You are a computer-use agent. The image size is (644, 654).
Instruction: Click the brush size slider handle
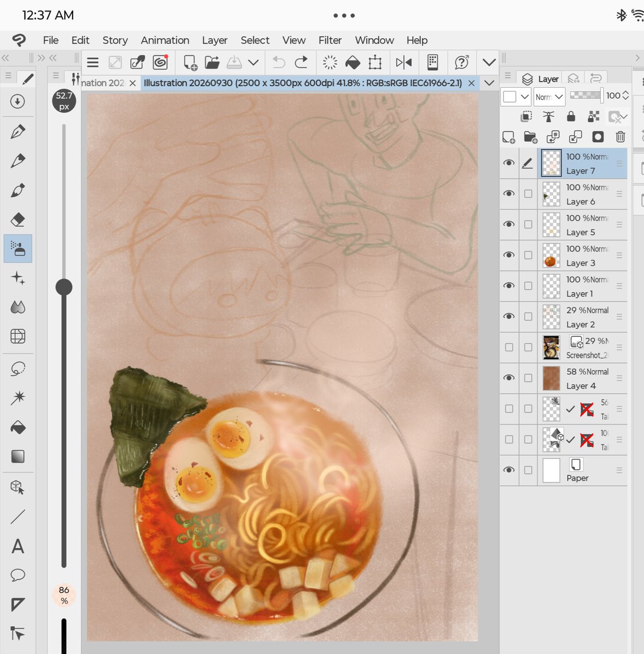pyautogui.click(x=64, y=287)
